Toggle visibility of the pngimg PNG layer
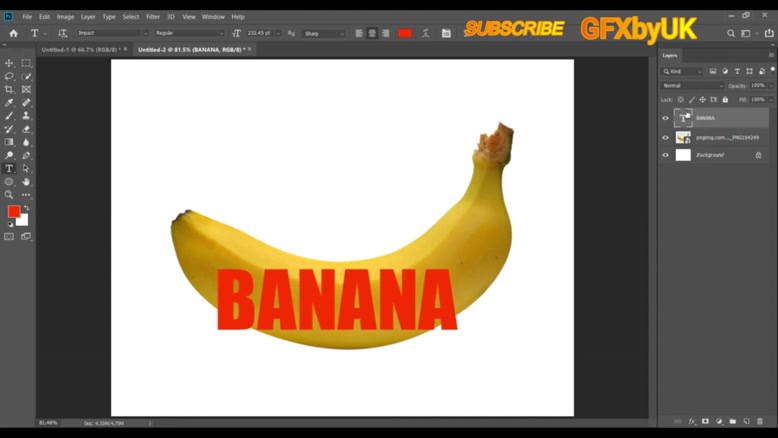This screenshot has height=438, width=778. click(665, 137)
